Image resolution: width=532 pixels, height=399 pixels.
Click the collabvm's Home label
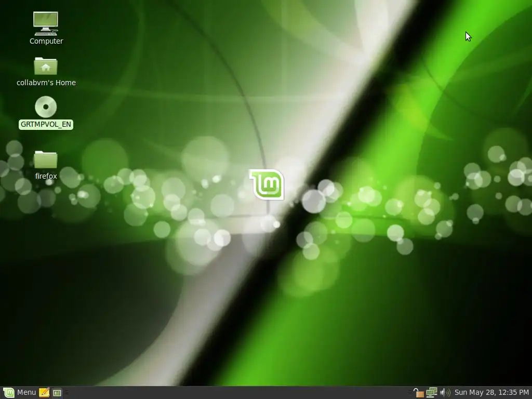pos(46,83)
